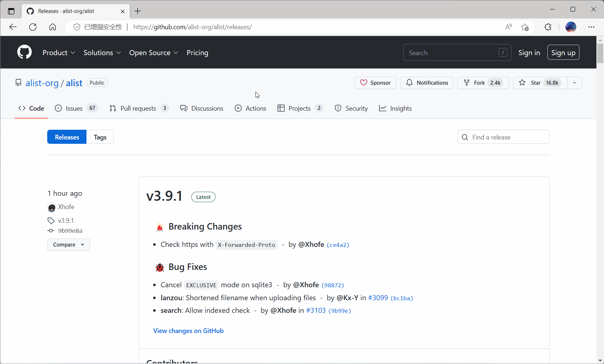Viewport: 604px width, 364px height.
Task: Expand the Product menu
Action: click(59, 53)
